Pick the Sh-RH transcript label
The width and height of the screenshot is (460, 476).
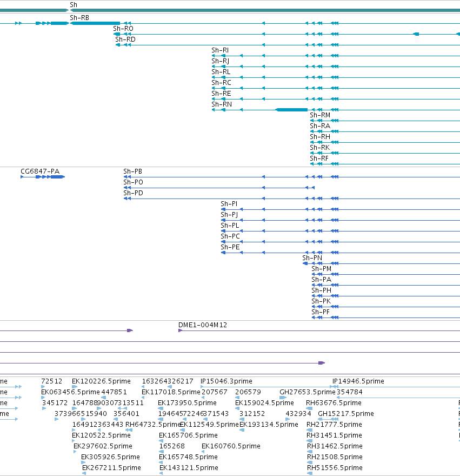[x=320, y=137]
